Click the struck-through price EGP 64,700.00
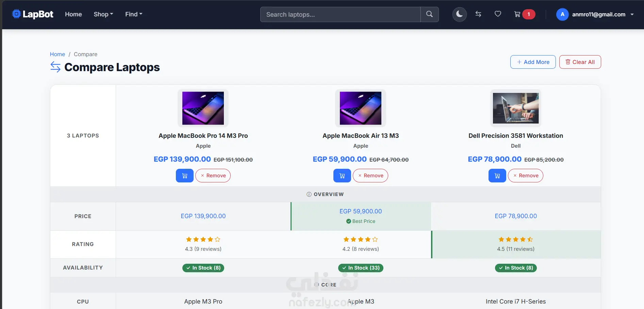 click(389, 160)
